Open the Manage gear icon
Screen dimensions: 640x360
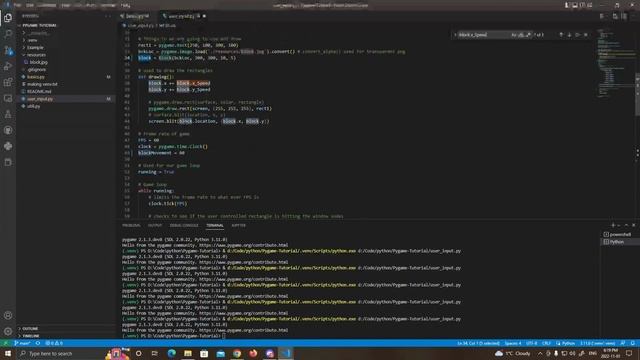point(8,331)
